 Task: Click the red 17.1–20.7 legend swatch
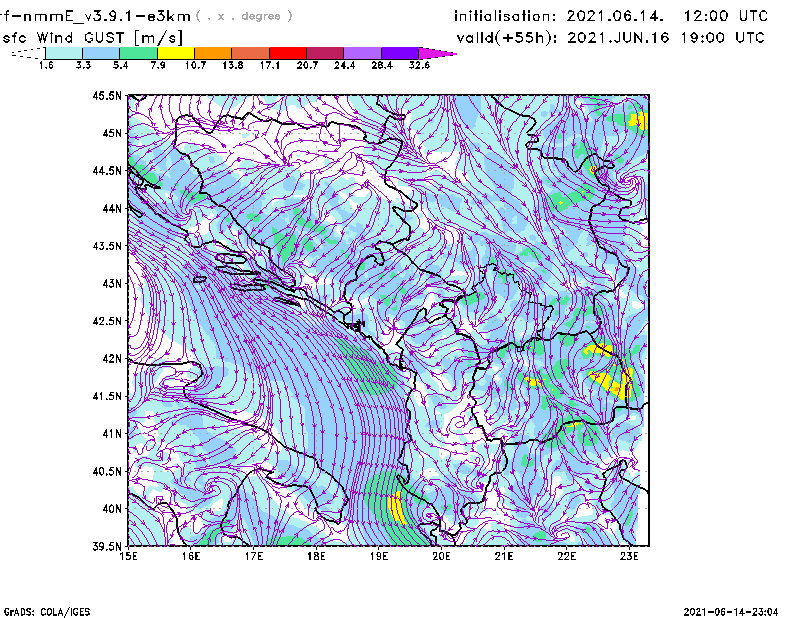click(x=288, y=53)
